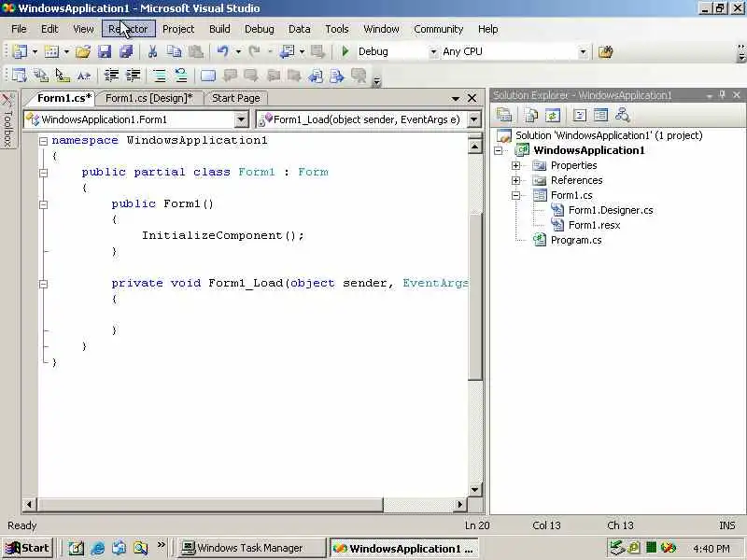Cut selection with the scissors icon

(152, 51)
